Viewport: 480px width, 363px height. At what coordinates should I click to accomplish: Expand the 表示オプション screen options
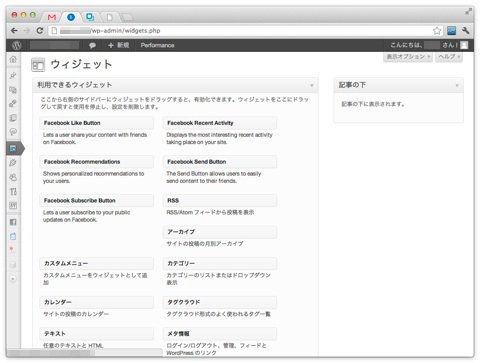pos(408,57)
